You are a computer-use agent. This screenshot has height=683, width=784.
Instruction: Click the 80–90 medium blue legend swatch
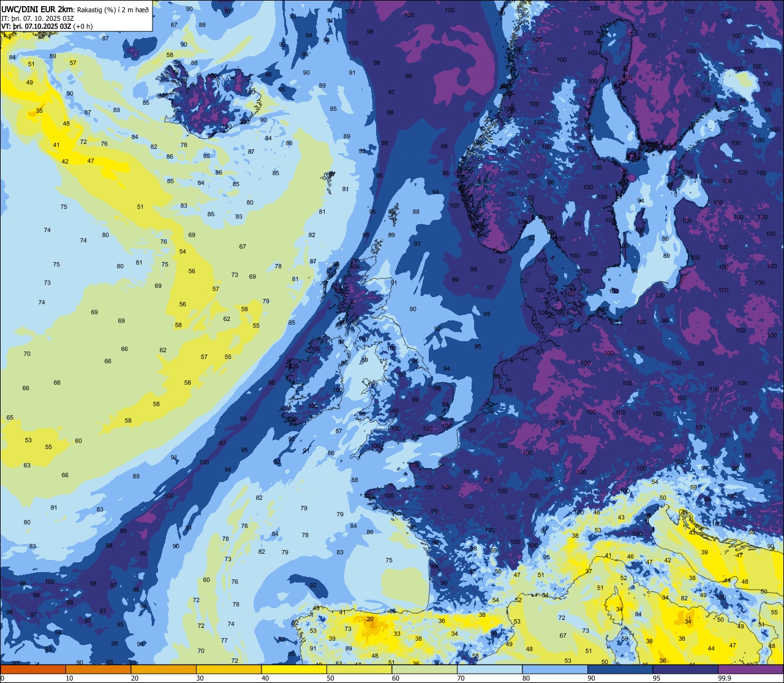click(x=555, y=670)
